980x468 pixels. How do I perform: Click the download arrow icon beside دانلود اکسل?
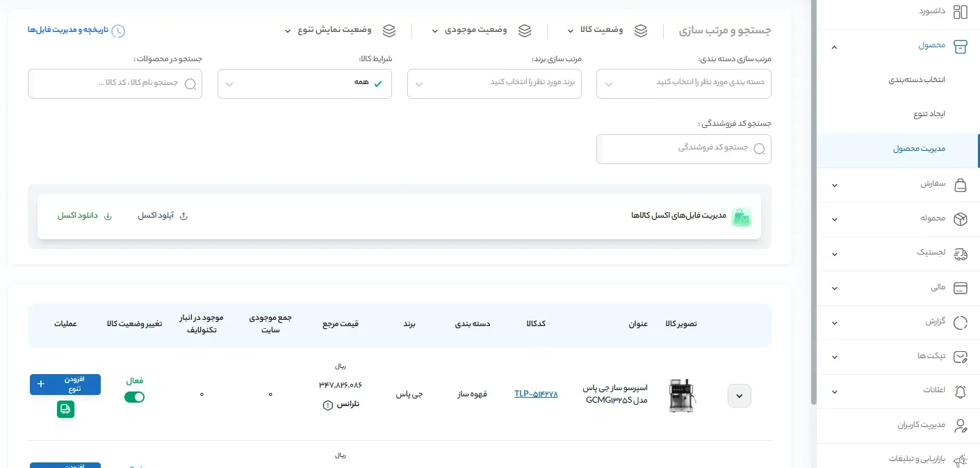tap(108, 216)
